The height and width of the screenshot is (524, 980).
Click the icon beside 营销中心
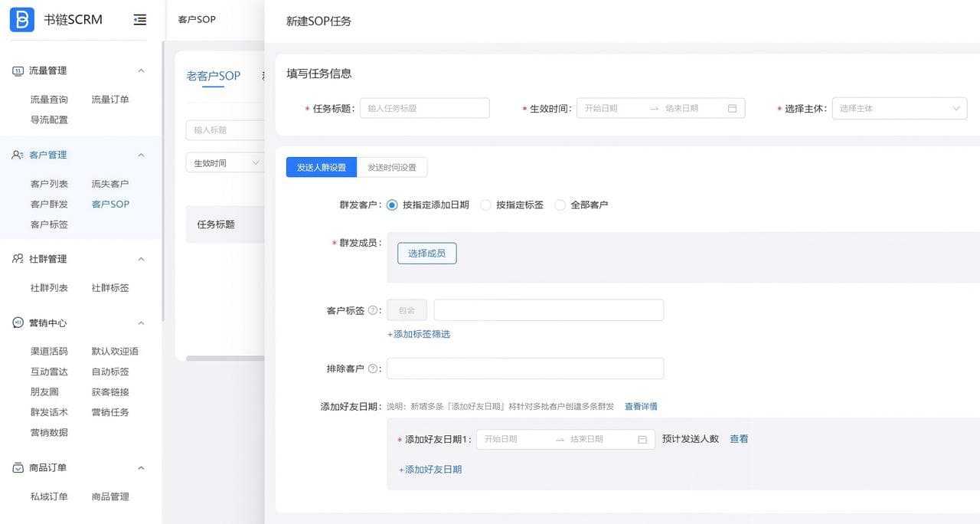pyautogui.click(x=18, y=323)
